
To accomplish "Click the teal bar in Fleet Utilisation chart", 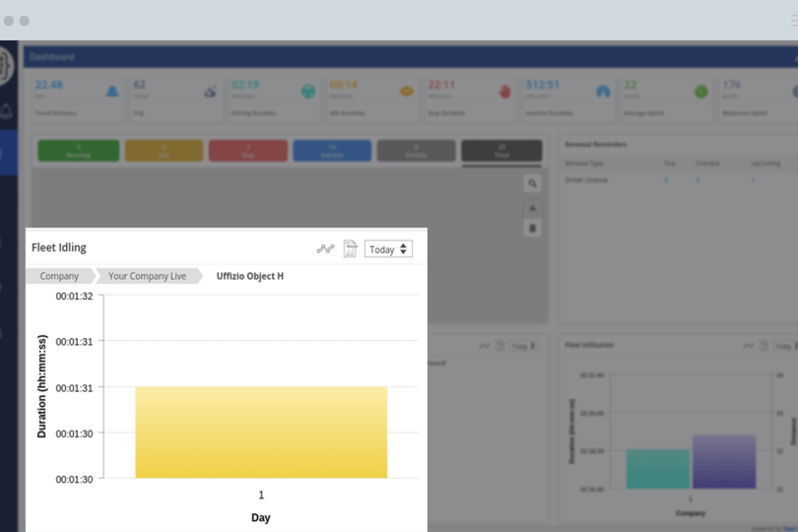I will tap(657, 469).
